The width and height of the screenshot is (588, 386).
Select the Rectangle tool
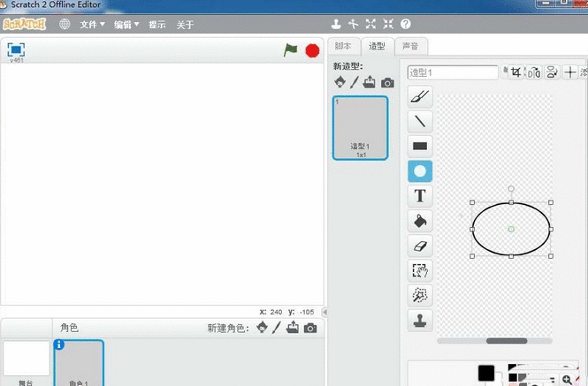pyautogui.click(x=420, y=146)
